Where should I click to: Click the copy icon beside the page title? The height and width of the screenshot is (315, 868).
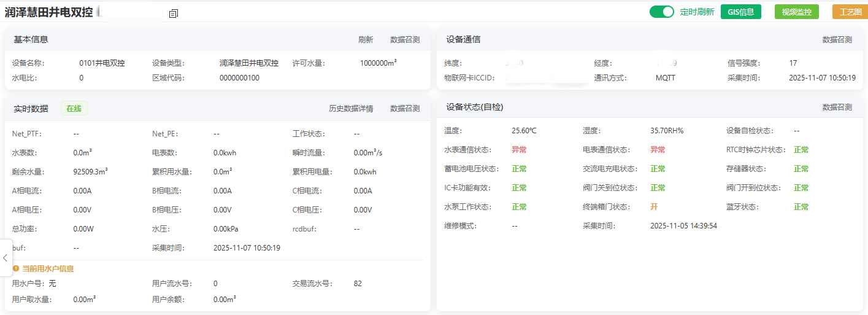tap(173, 14)
